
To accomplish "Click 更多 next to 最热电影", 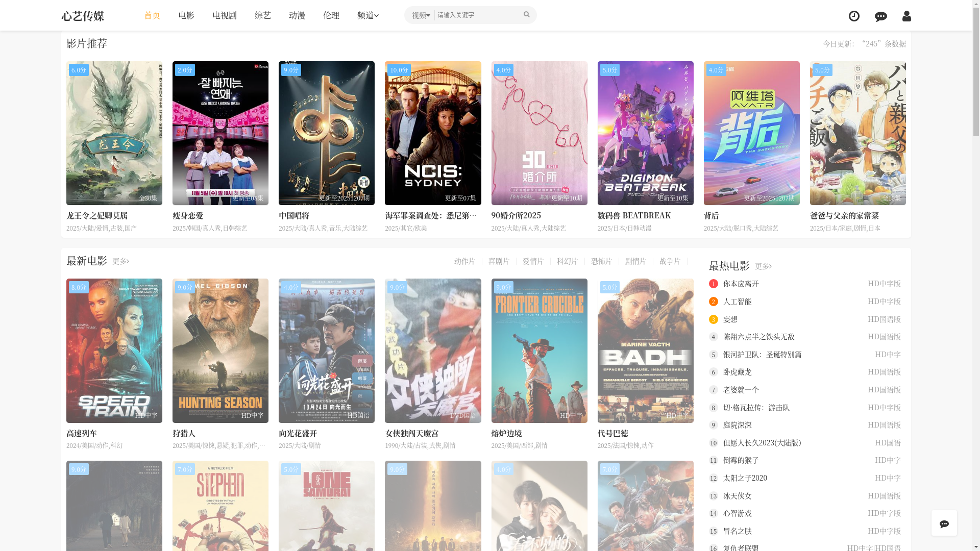I will pos(763,266).
